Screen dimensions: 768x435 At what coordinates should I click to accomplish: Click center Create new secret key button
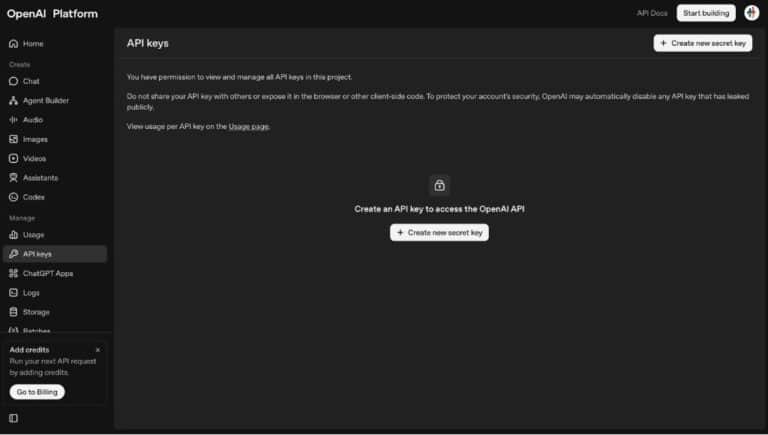tap(439, 233)
